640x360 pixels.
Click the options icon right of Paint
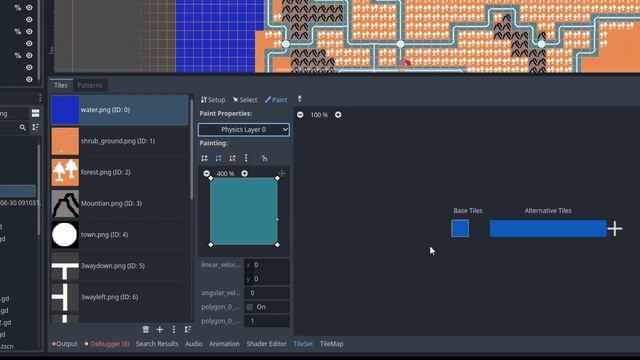(x=300, y=99)
